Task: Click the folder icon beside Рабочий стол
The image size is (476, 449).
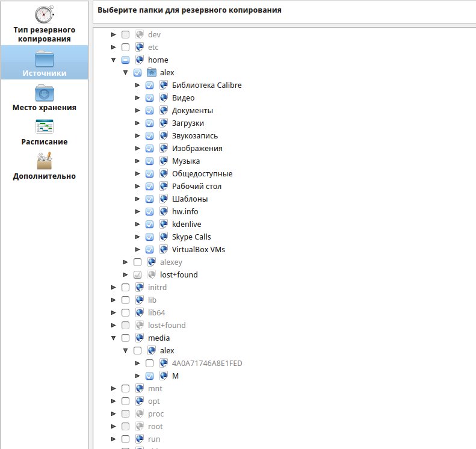Action: coord(164,186)
